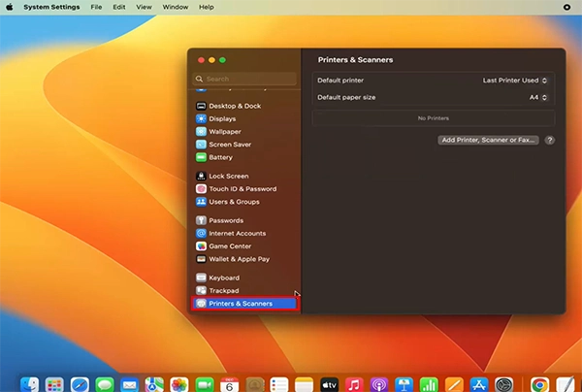The width and height of the screenshot is (582, 392).
Task: Open the Default printer dropdown
Action: (515, 81)
